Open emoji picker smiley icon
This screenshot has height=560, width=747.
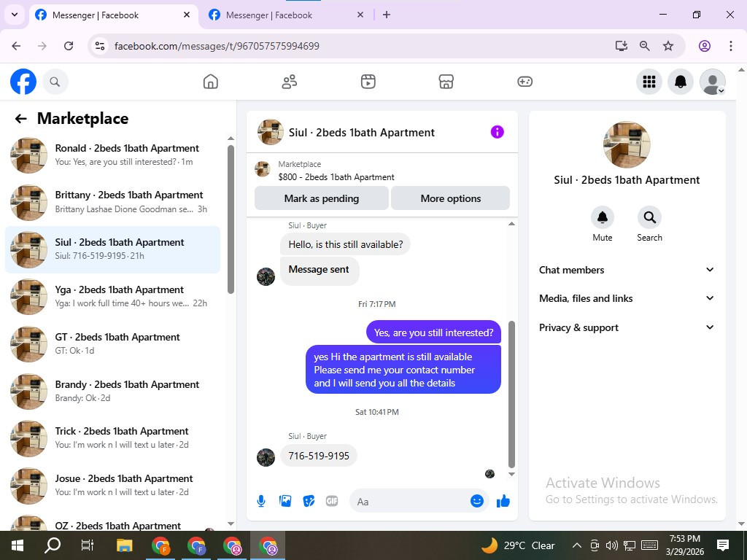[477, 501]
